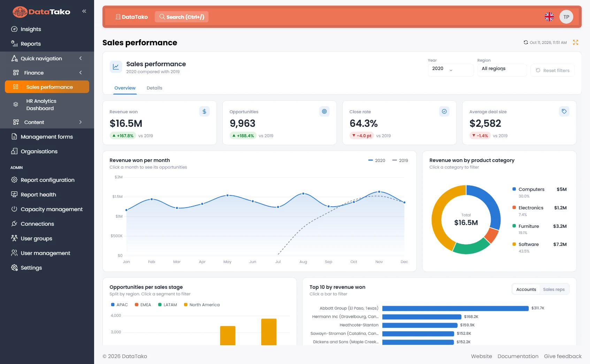Show Top 10 by Accounts
Image resolution: width=590 pixels, height=364 pixels.
point(526,289)
